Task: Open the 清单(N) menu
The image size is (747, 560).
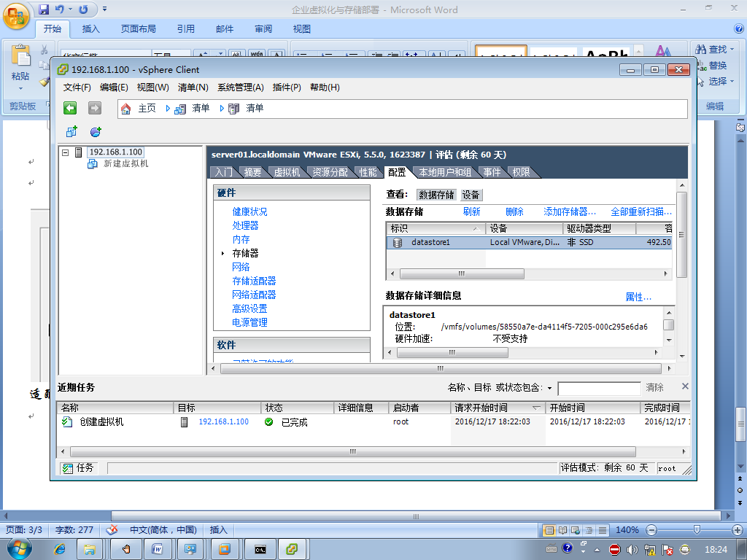Action: coord(193,87)
